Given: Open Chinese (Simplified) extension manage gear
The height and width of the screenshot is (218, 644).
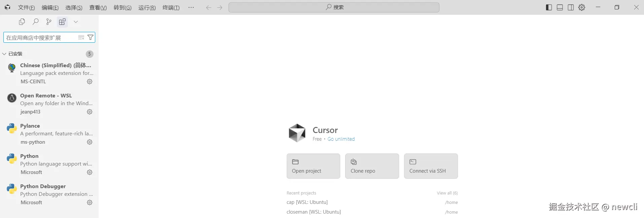Looking at the screenshot, I should pyautogui.click(x=90, y=82).
